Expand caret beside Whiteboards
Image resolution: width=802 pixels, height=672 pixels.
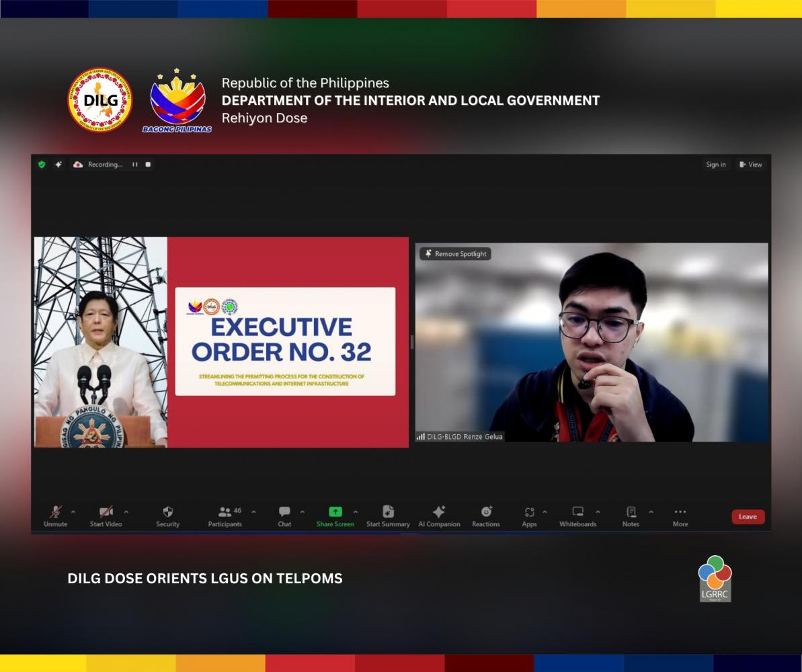(598, 511)
